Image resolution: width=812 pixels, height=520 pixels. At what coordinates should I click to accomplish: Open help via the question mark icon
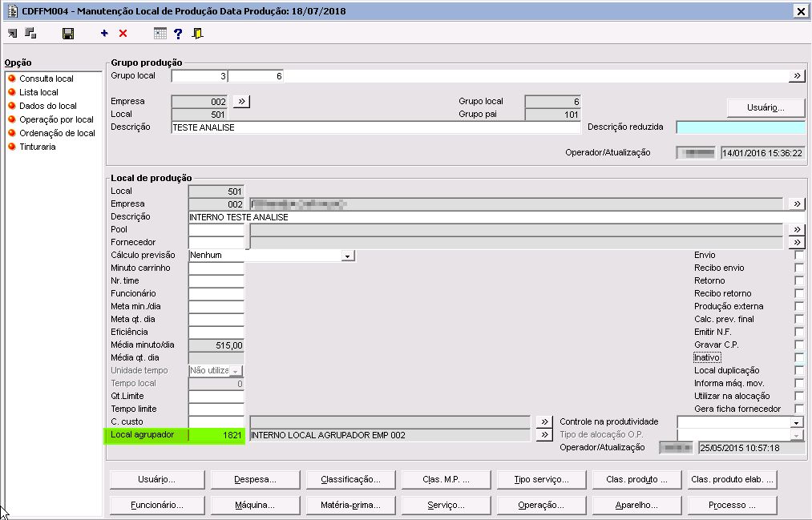point(178,34)
